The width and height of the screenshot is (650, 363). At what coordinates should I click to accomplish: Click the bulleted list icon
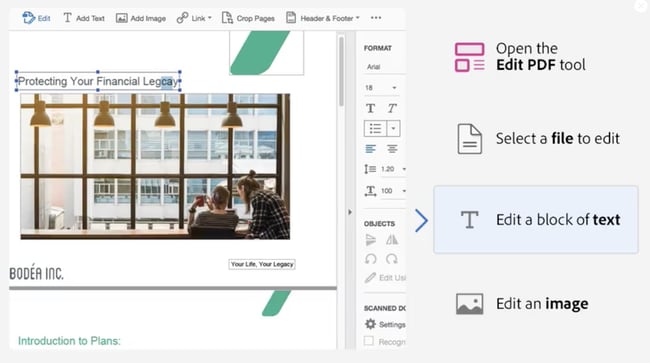point(375,128)
